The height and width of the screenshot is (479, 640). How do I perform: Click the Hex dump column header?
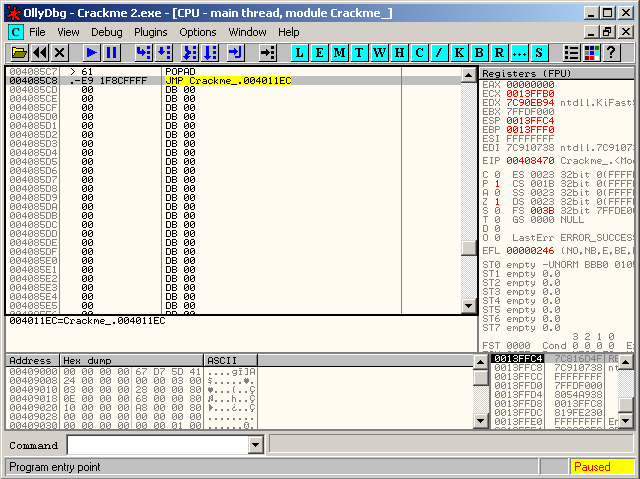pyautogui.click(x=131, y=361)
